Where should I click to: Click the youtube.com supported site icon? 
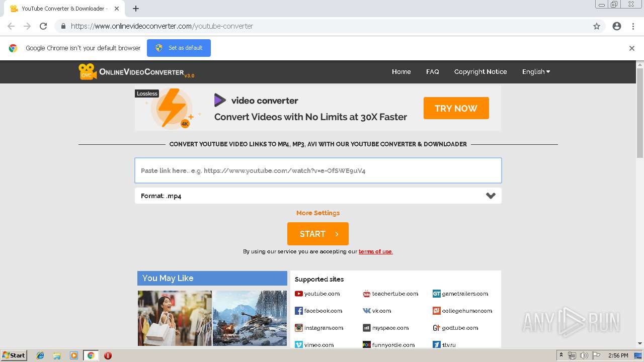click(x=299, y=294)
